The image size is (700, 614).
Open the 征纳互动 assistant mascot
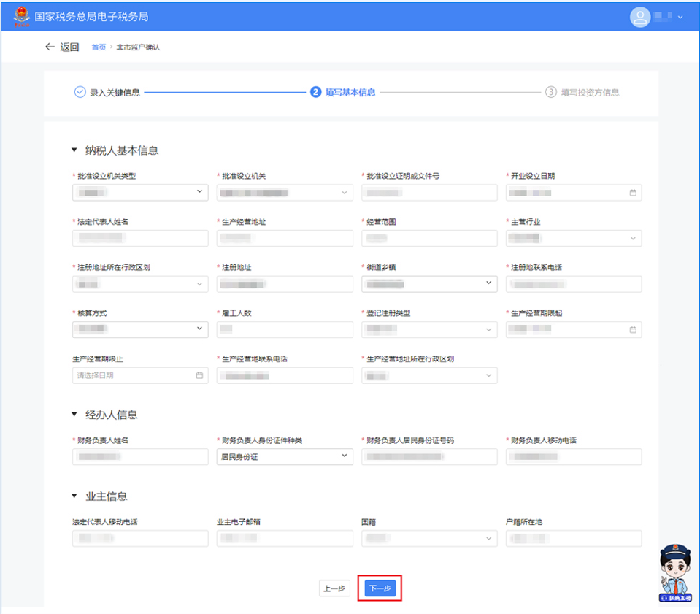click(x=674, y=573)
